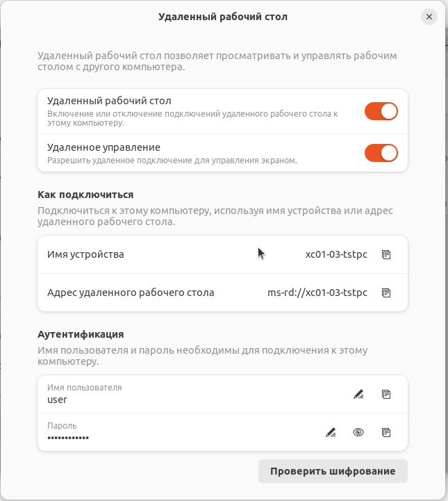Click the Имя устройства row label

coord(85,254)
